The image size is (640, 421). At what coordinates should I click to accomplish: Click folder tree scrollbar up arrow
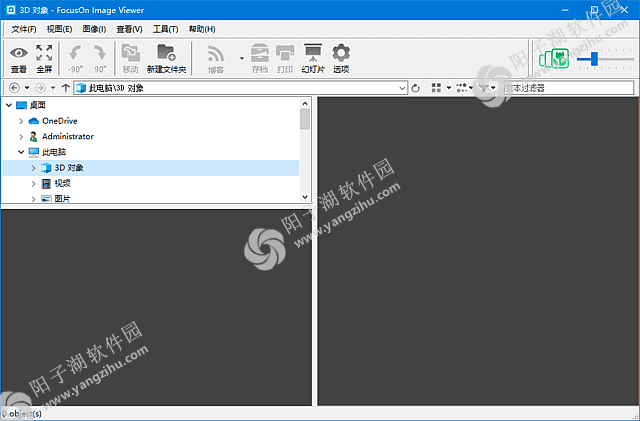click(x=305, y=104)
